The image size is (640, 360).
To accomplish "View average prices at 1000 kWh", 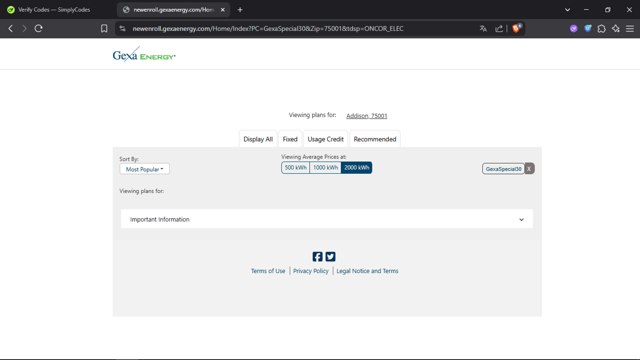I will click(x=325, y=168).
